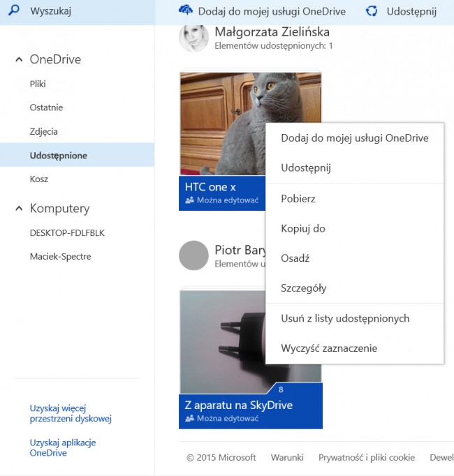Click 'Elementów udostępnionych: 1' under Małgorzata
This screenshot has width=454, height=476.
274,46
